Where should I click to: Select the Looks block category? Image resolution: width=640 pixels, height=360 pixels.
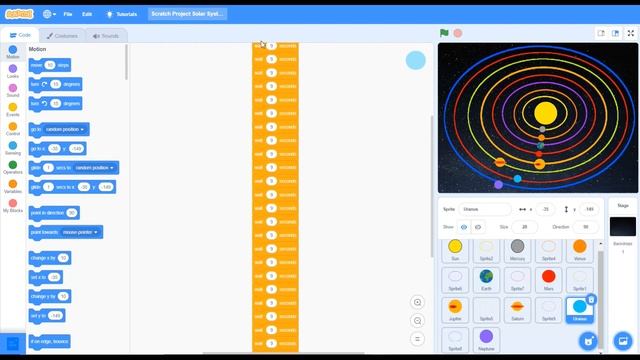[13, 71]
